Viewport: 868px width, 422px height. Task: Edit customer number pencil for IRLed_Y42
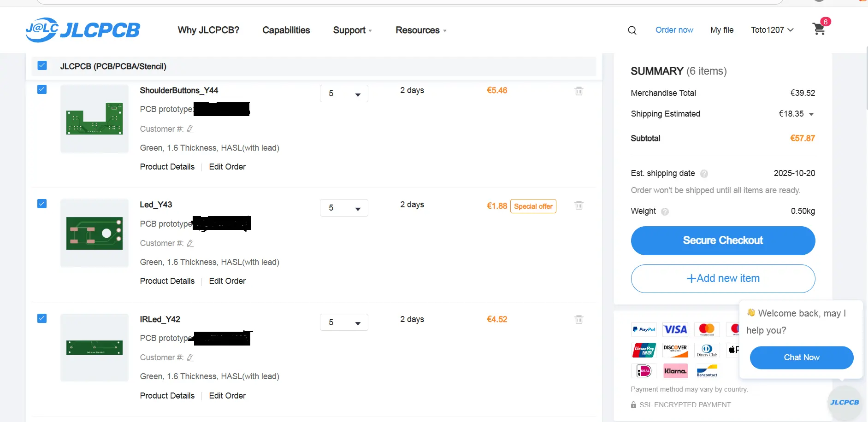190,358
